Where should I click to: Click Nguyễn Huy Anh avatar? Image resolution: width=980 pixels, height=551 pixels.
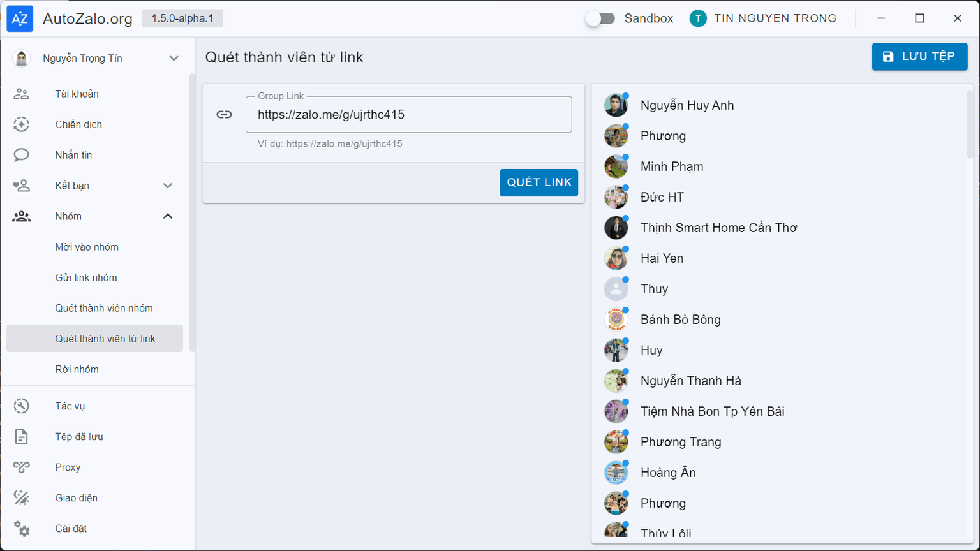[x=616, y=105]
